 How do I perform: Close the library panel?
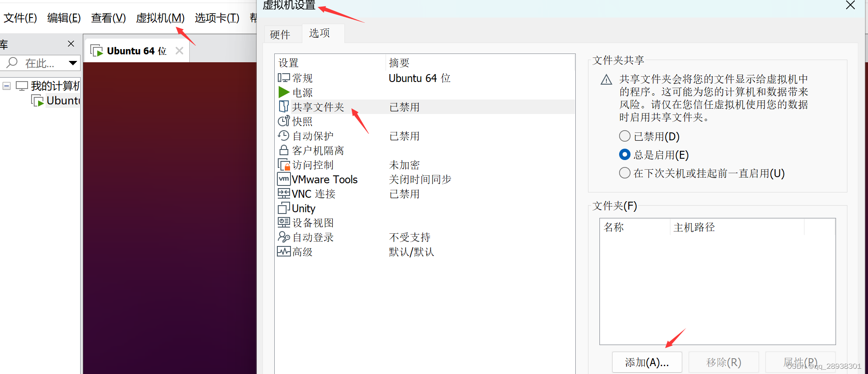click(71, 44)
